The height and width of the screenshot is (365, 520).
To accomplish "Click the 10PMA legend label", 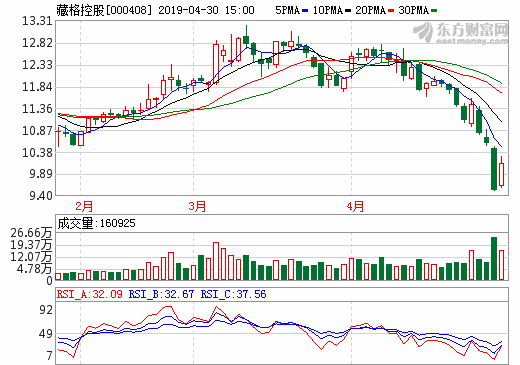I will 328,10.
